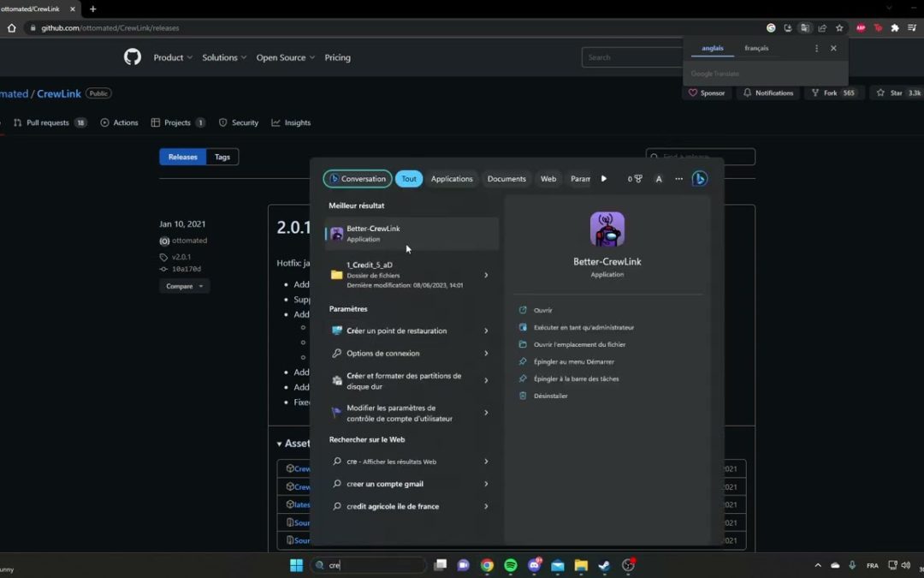
Task: Open the repository Actions tab
Action: pos(120,122)
